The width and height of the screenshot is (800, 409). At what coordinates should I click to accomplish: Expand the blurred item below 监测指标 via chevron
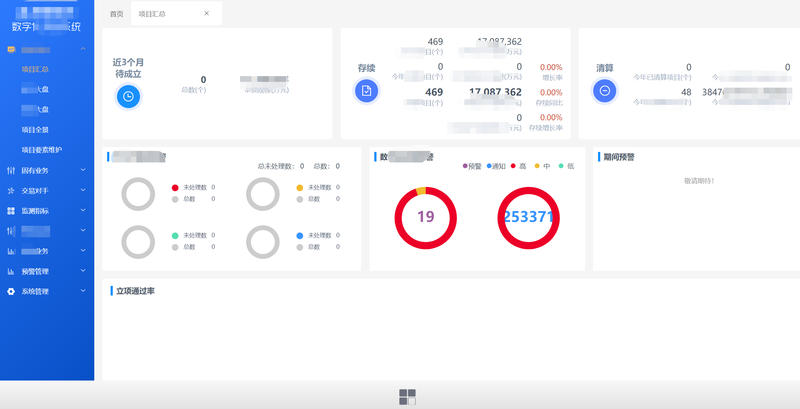[x=83, y=231]
